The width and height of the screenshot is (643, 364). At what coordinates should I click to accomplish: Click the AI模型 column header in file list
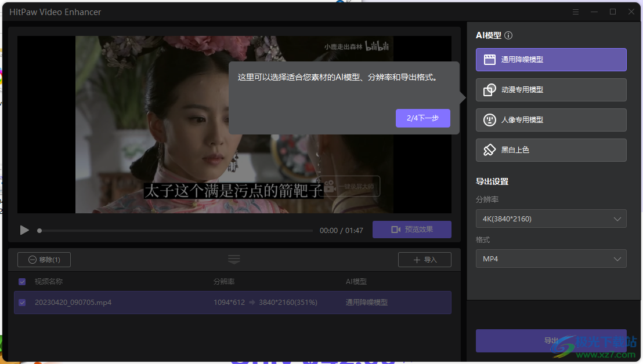(356, 282)
